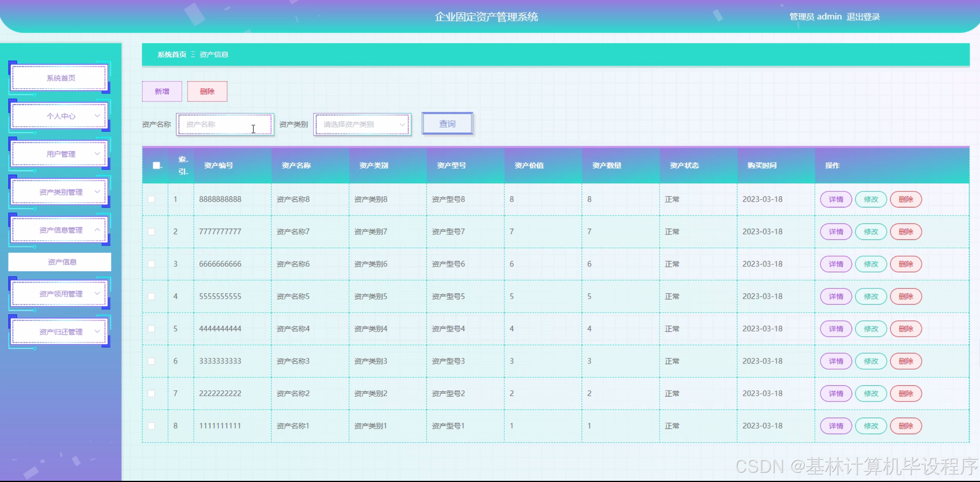Viewport: 980px width, 482px height.
Task: Check the box for row 1
Action: (x=151, y=199)
